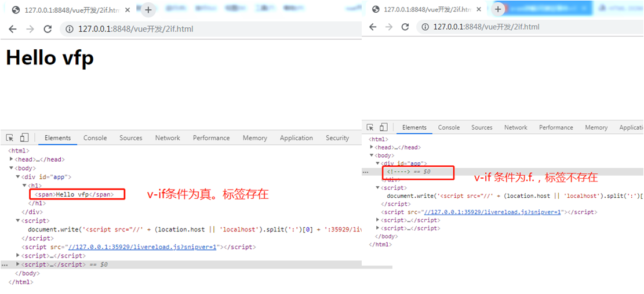Open Performance tab in right DevTools
Image resolution: width=644 pixels, height=294 pixels.
click(556, 128)
